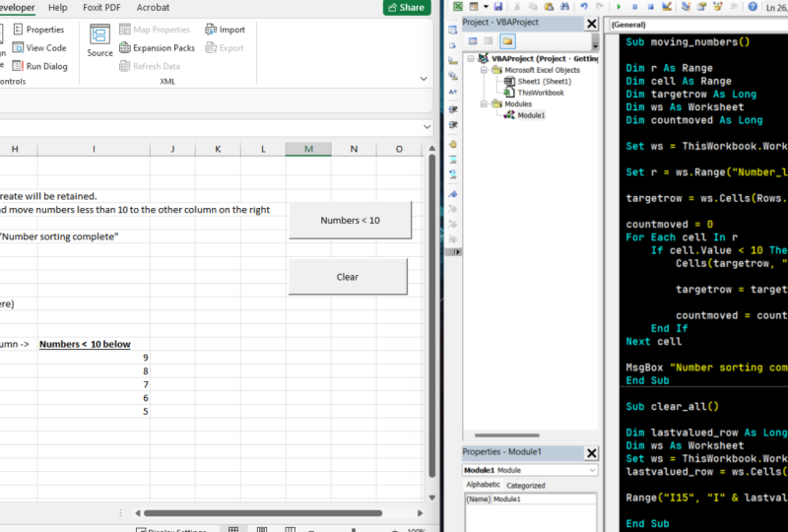
Task: Open the Developer ribbon tab
Action: [x=18, y=8]
